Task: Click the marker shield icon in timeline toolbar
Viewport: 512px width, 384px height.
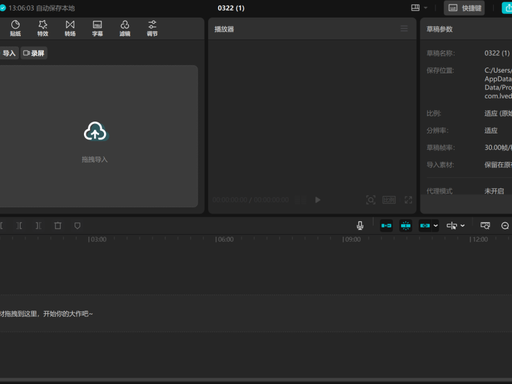Action: (77, 226)
